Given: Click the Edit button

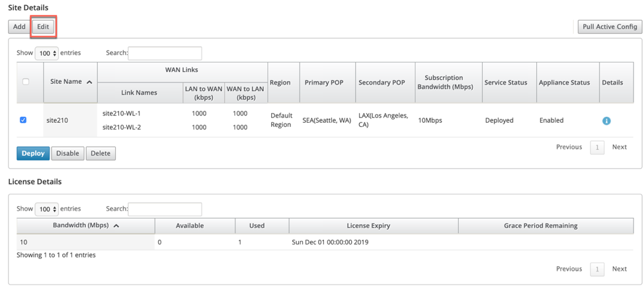Looking at the screenshot, I should [x=43, y=26].
